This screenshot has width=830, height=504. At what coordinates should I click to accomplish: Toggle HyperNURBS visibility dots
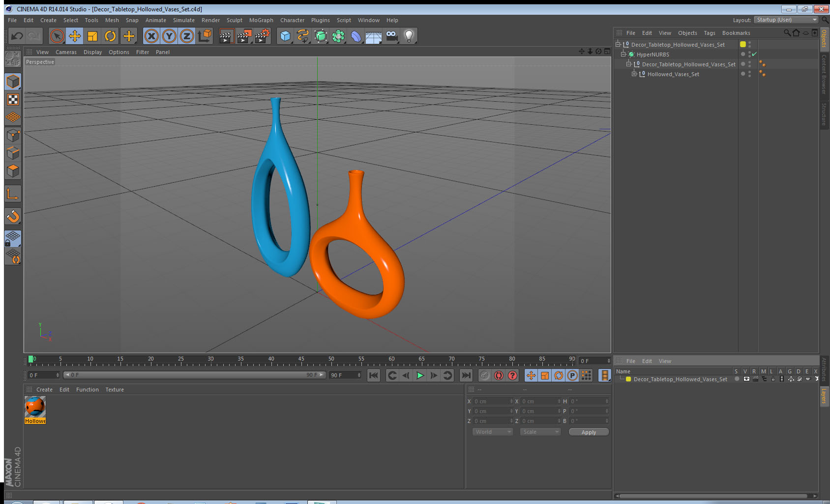coord(749,55)
